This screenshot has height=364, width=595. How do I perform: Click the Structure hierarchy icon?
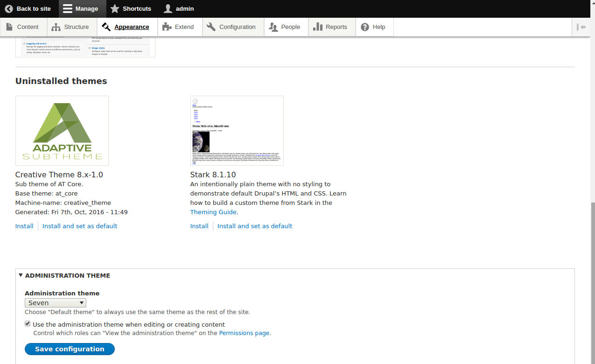pos(56,27)
